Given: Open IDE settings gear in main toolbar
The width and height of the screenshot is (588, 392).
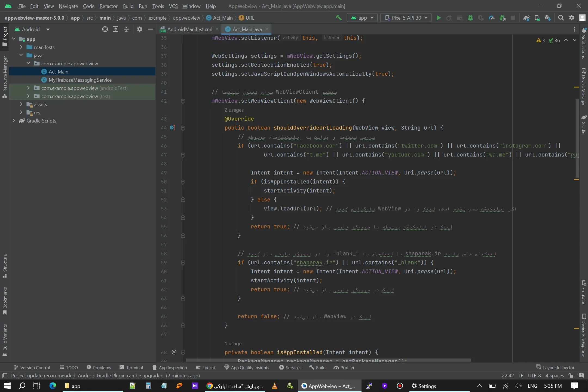Looking at the screenshot, I should coord(572,18).
